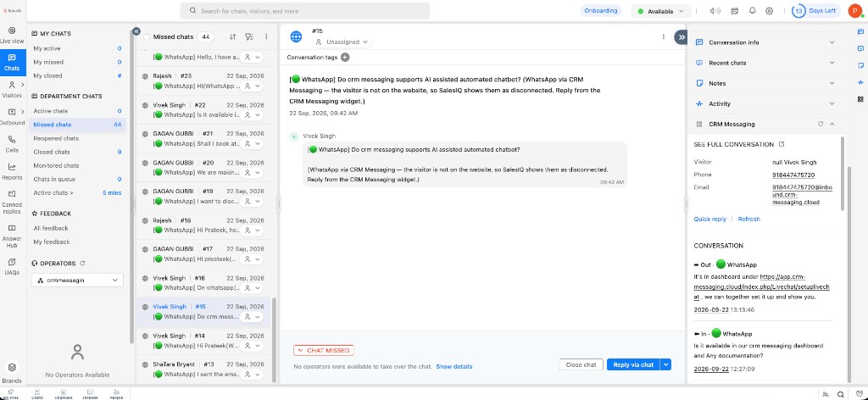
Task: Open Brands at sidebar bottom
Action: coord(12,373)
